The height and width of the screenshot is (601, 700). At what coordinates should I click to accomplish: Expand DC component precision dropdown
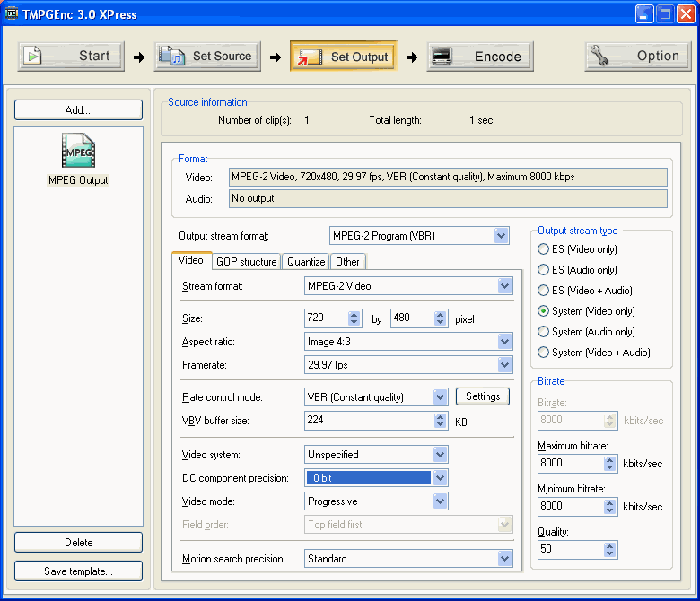(440, 478)
